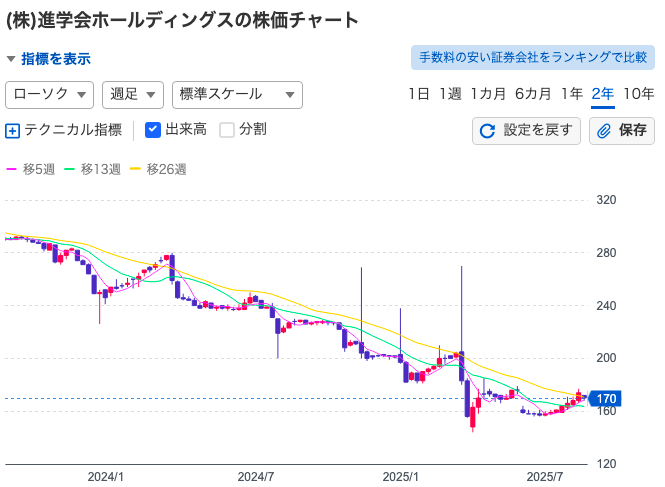This screenshot has width=665, height=487.
Task: Select the 2年 period tab
Action: (x=603, y=94)
